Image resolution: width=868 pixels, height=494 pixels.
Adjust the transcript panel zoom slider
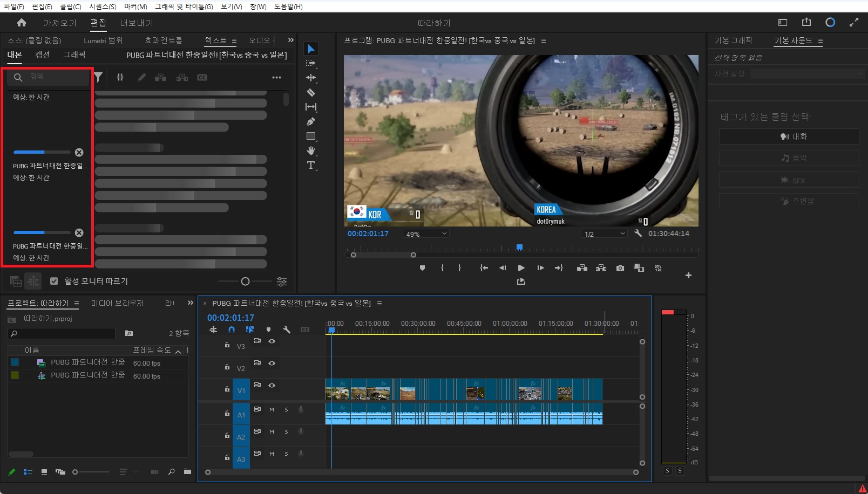tap(245, 281)
